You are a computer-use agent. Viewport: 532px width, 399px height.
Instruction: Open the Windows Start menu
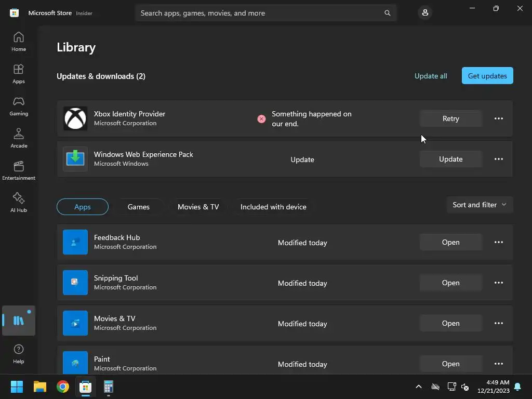coord(17,387)
